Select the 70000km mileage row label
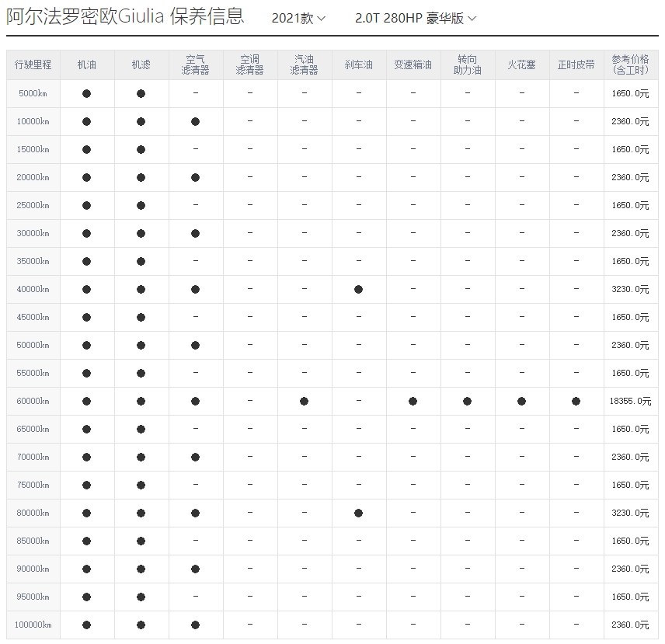The width and height of the screenshot is (665, 644). click(33, 458)
